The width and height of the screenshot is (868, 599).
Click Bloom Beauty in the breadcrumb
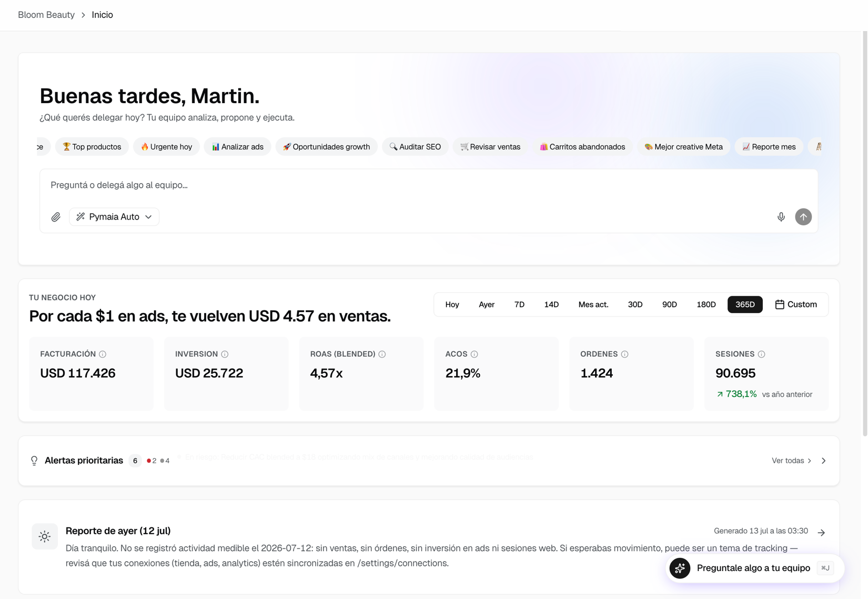pos(46,15)
